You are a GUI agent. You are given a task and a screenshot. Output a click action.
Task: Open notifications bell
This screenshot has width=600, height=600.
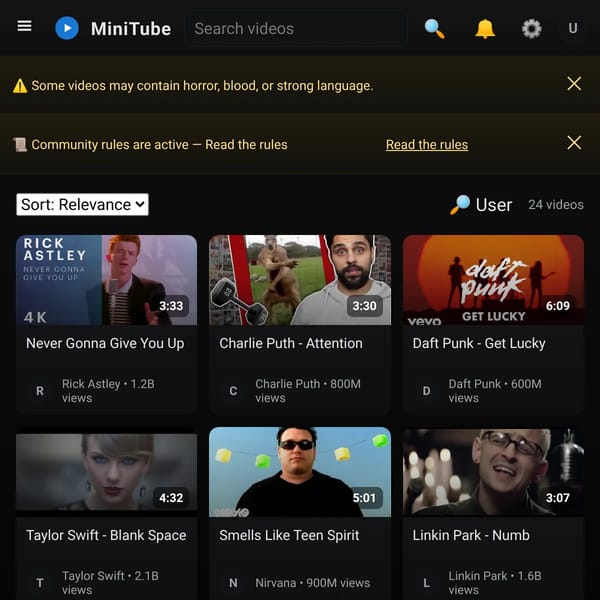coord(485,29)
